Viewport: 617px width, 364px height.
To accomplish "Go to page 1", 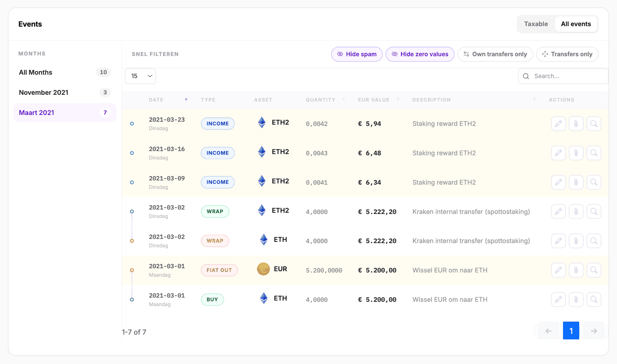I will [x=571, y=330].
